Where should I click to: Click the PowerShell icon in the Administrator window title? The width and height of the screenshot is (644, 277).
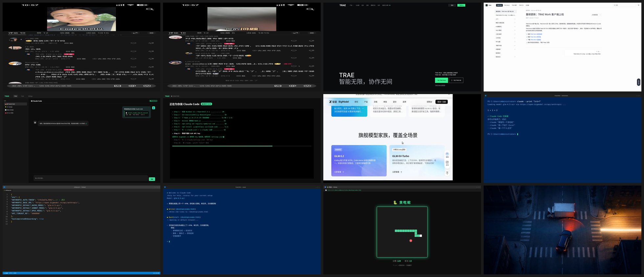[486, 96]
